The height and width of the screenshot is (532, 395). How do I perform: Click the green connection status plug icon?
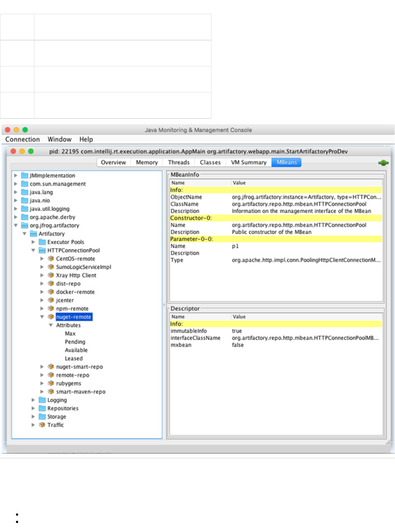point(383,163)
